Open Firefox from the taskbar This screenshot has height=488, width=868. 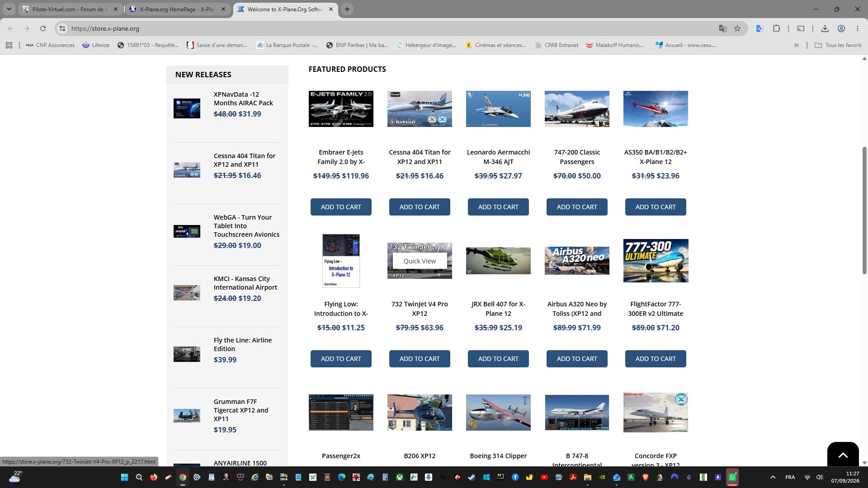(154, 477)
